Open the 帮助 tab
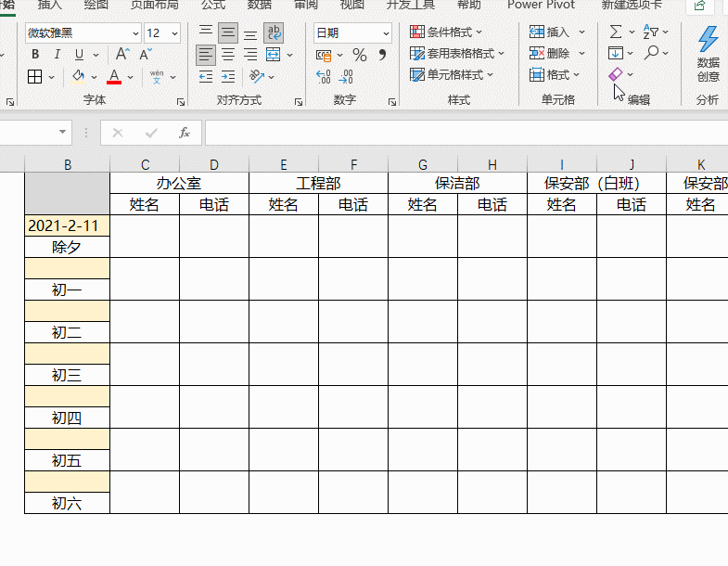 point(469,6)
